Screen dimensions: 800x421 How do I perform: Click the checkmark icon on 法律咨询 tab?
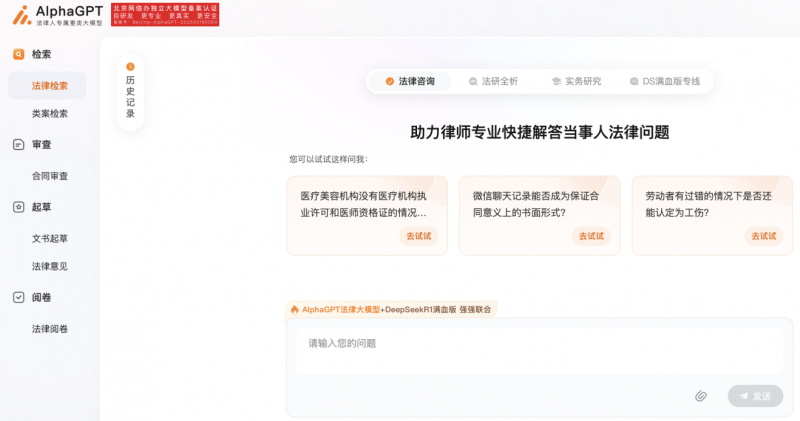click(x=389, y=81)
